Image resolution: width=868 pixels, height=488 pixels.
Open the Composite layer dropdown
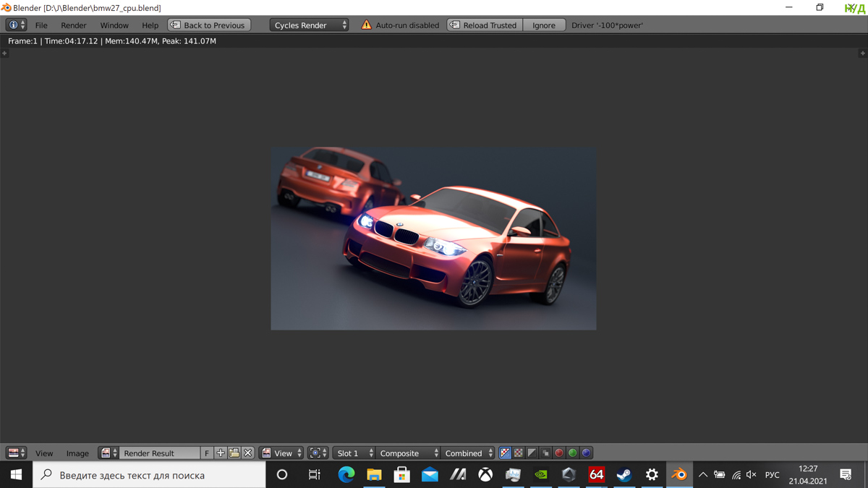(x=408, y=453)
